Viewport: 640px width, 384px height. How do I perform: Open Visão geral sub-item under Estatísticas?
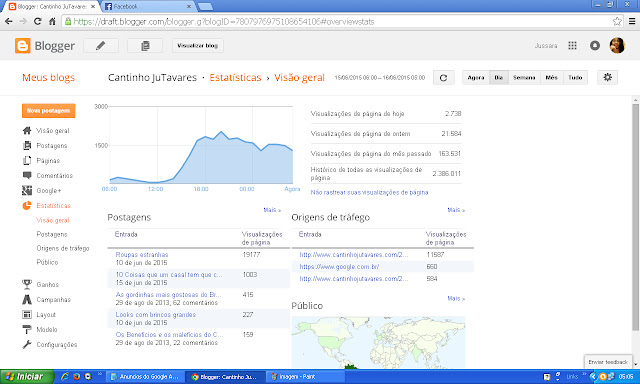(x=53, y=220)
